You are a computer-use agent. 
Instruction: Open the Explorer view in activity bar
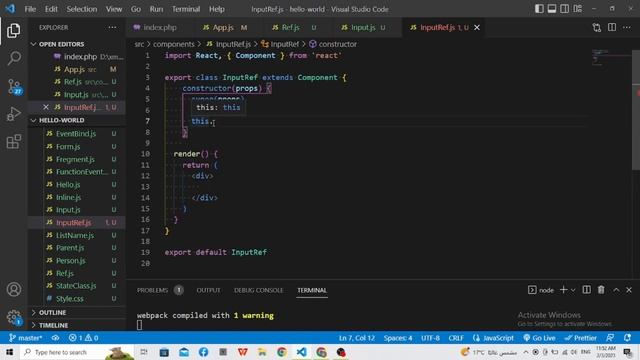[x=13, y=31]
